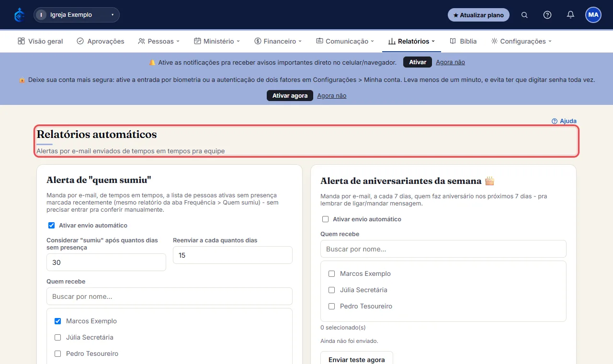Open the MA user avatar

593,15
